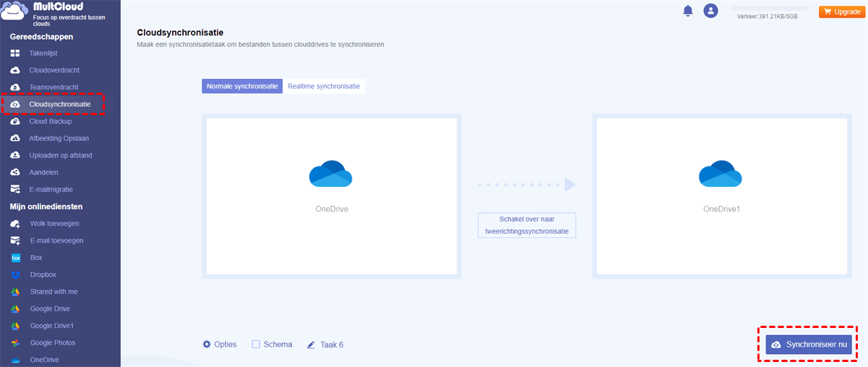The height and width of the screenshot is (367, 868).
Task: Click the Cloud Backup icon
Action: click(x=15, y=122)
